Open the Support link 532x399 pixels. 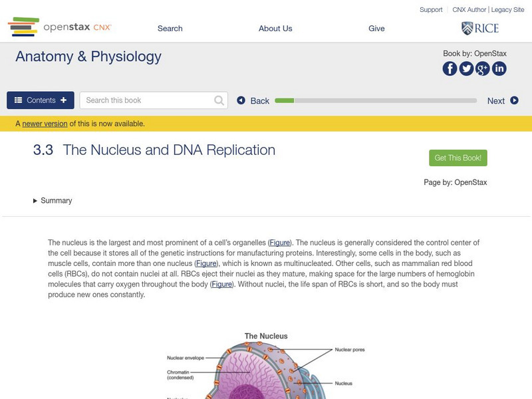point(431,10)
